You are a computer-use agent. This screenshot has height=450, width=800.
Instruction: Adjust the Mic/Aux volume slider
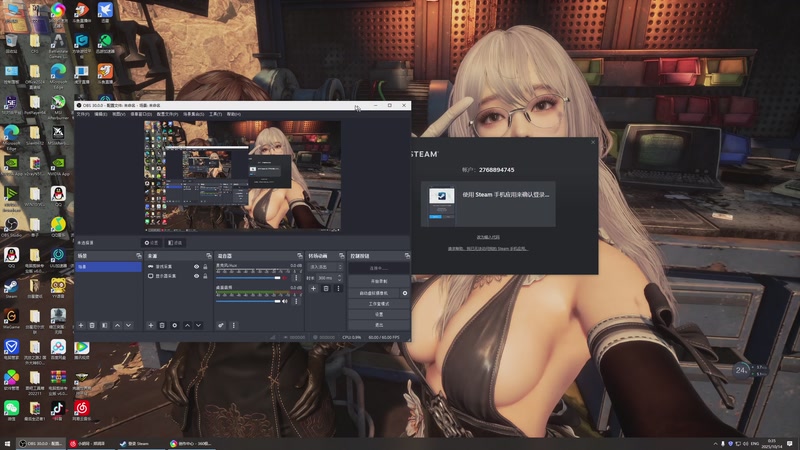point(248,278)
